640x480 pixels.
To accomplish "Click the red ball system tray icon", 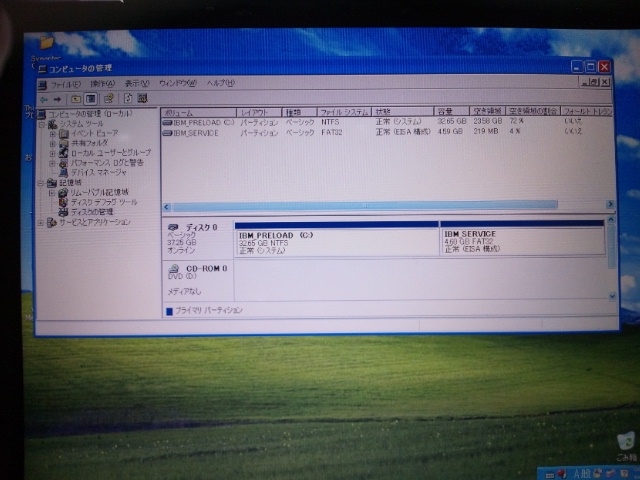I will click(x=562, y=473).
